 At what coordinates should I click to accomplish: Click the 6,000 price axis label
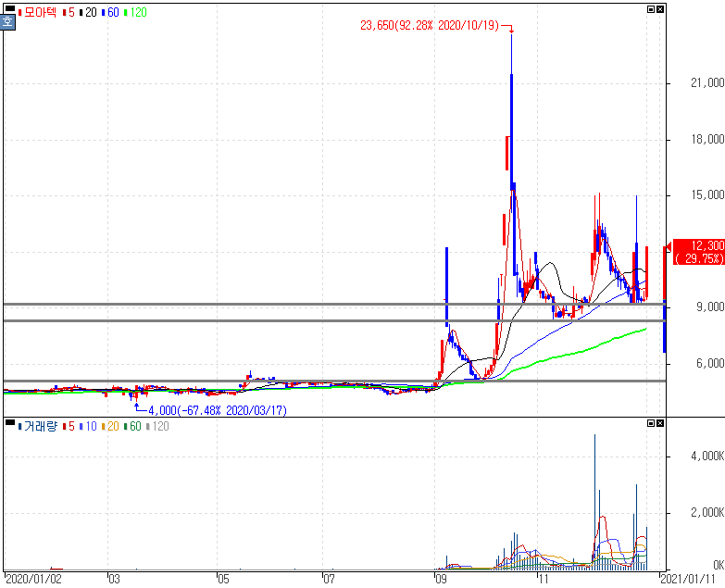click(x=710, y=363)
